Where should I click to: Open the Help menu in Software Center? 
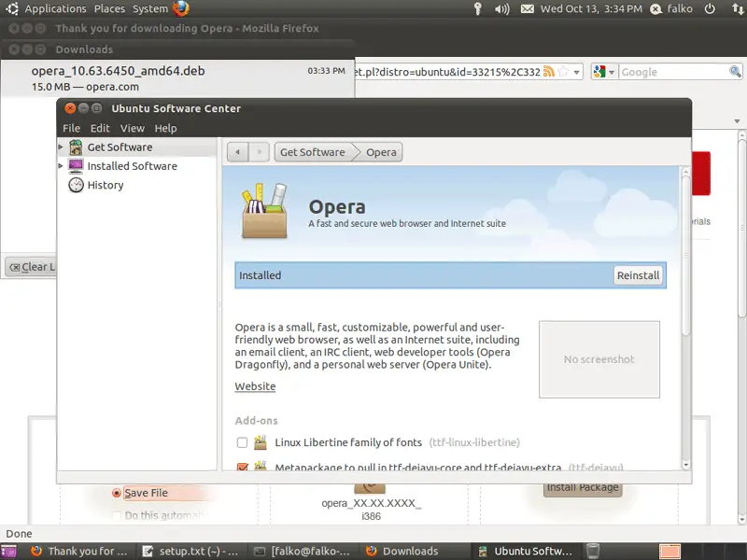[x=165, y=128]
